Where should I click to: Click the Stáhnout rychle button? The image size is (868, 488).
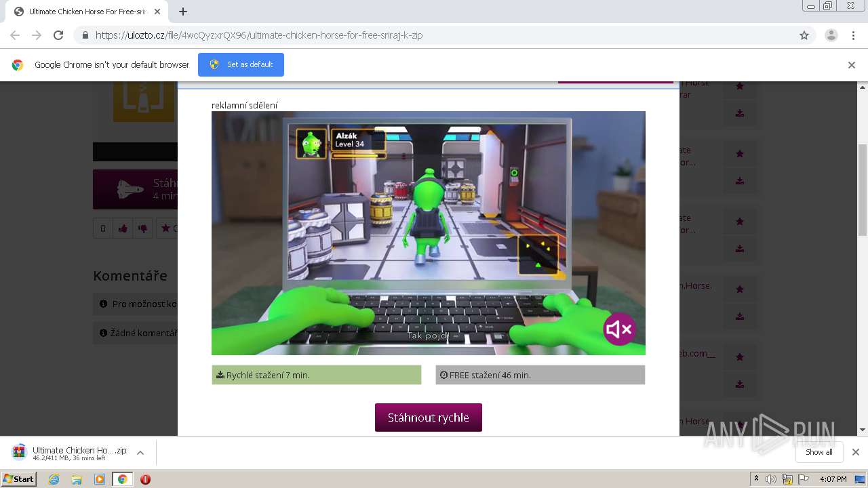coord(429,418)
